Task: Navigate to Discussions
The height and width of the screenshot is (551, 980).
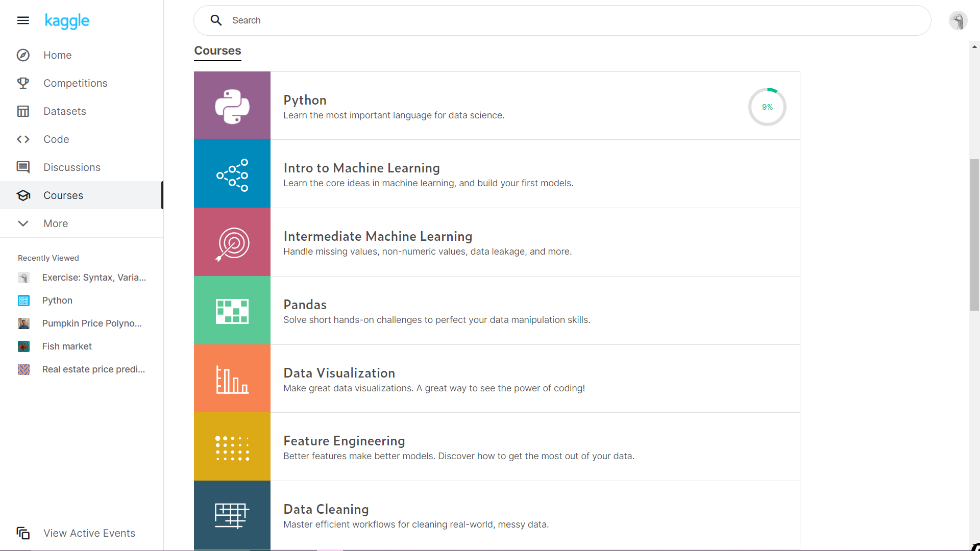Action: (71, 167)
